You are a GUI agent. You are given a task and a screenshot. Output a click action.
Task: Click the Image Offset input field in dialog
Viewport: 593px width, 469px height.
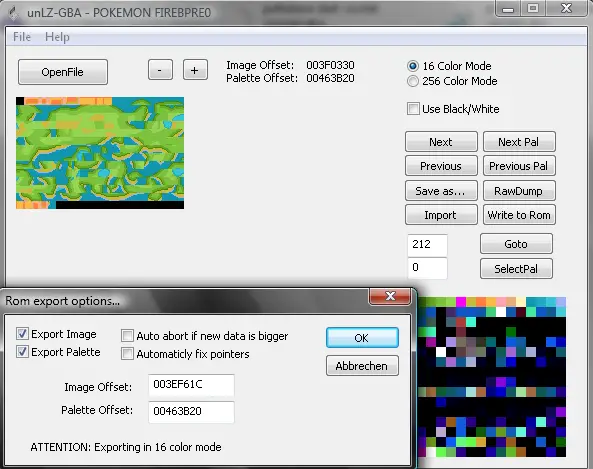click(191, 385)
